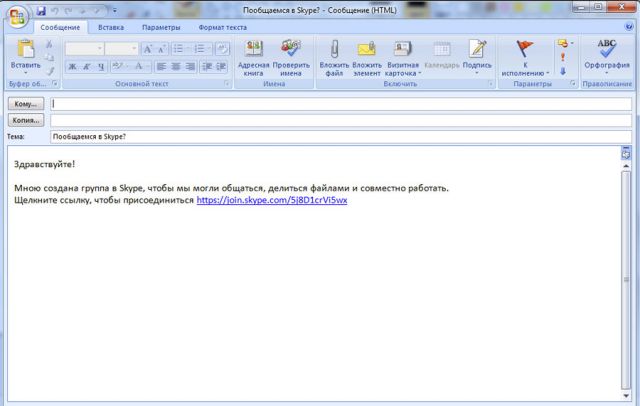640x406 pixels.
Task: Open the join.skype.com link in the message
Action: 272,200
